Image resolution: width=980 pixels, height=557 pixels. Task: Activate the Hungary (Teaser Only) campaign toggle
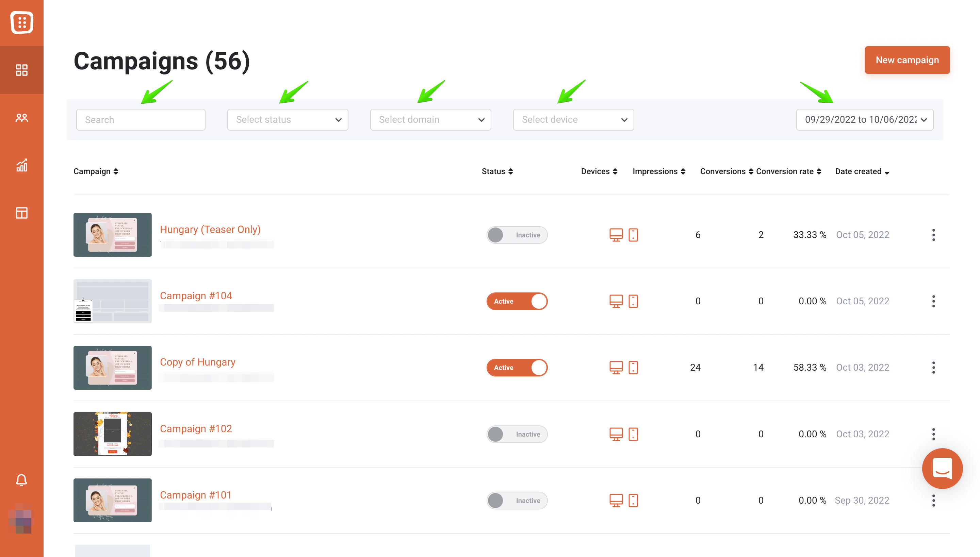(x=517, y=235)
